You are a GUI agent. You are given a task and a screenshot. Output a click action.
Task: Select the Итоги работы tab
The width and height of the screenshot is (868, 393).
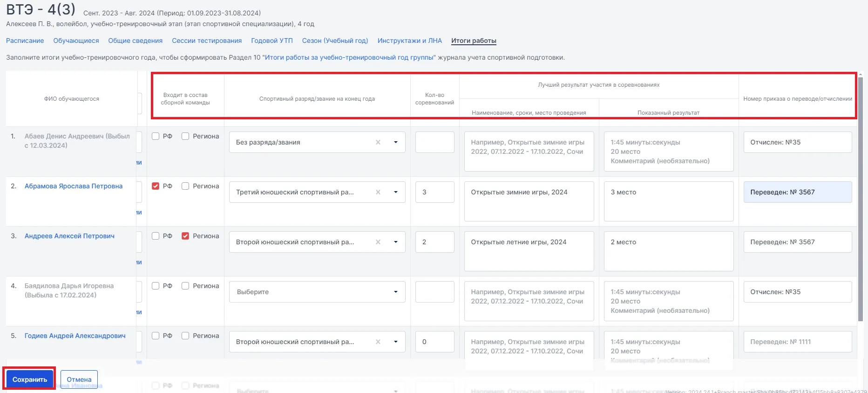(474, 41)
